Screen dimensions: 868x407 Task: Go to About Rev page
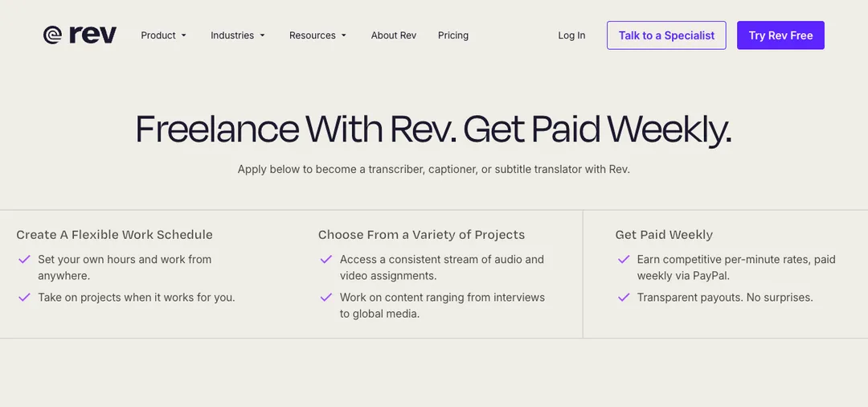394,35
